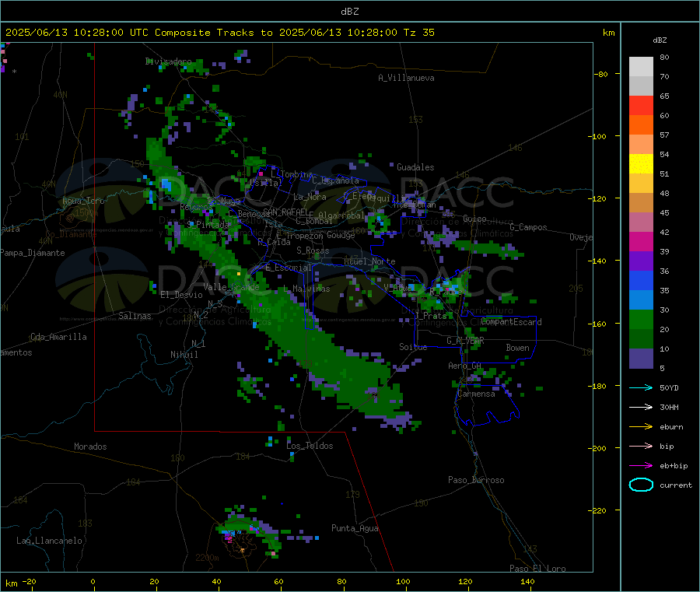
Task: Click the Lag.Llancanelo map label
Action: click(49, 541)
